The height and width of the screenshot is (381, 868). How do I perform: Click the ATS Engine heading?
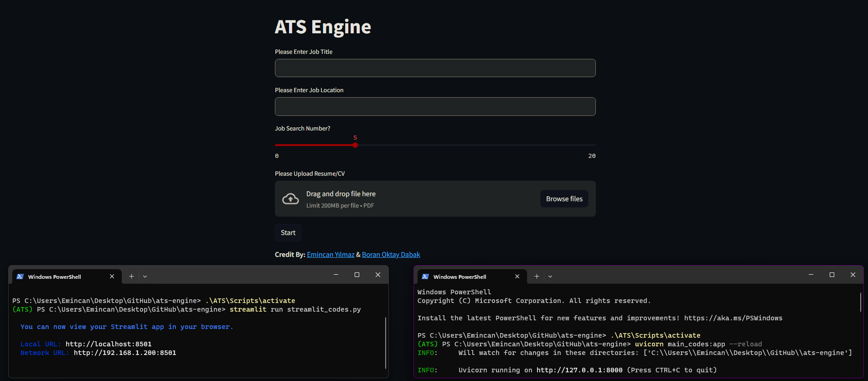point(323,27)
